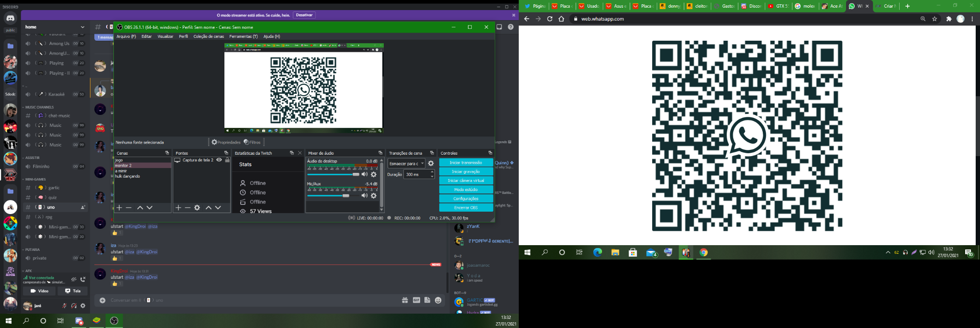Move scene down in Cenas panel

pos(150,208)
